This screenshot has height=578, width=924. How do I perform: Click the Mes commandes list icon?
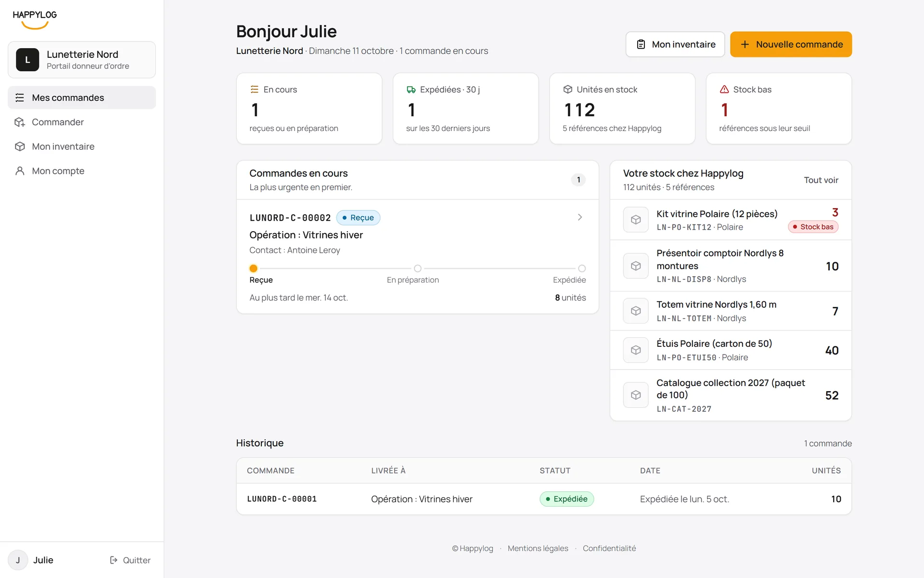20,98
